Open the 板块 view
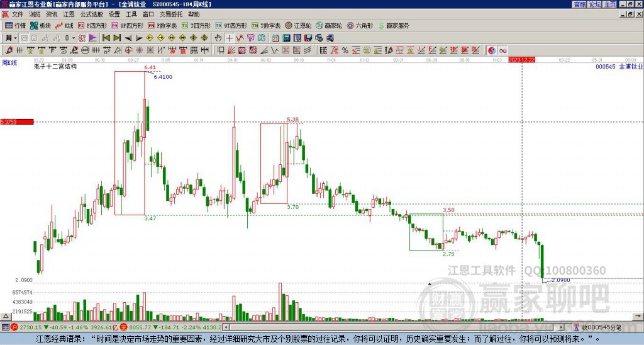Screen dimensions: 644x345 tap(41, 25)
